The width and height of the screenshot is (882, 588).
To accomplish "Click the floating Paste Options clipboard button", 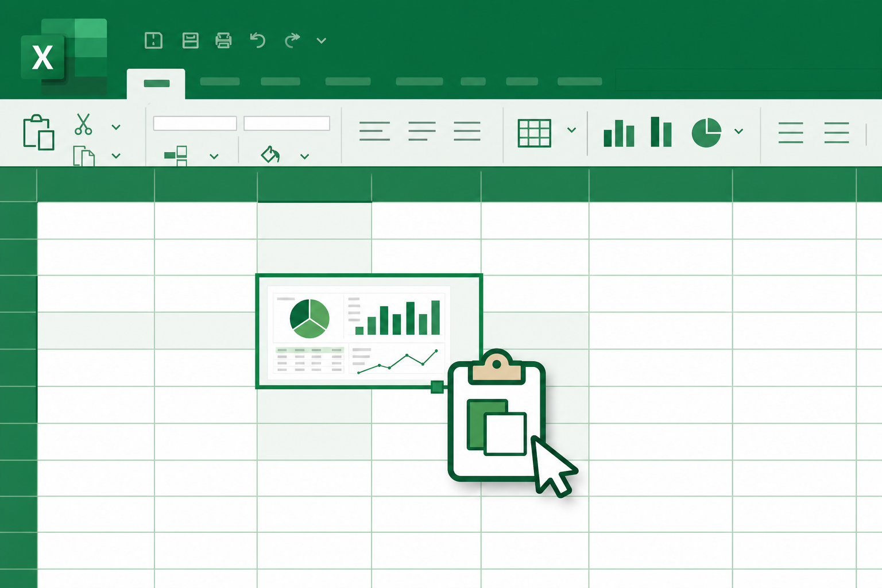I will coord(497,415).
